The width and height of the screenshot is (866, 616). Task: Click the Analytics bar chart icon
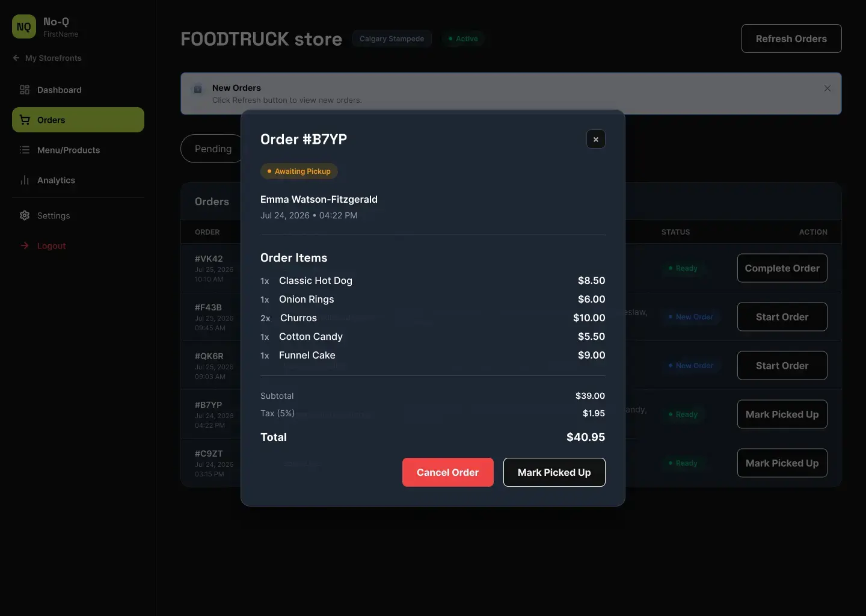25,180
